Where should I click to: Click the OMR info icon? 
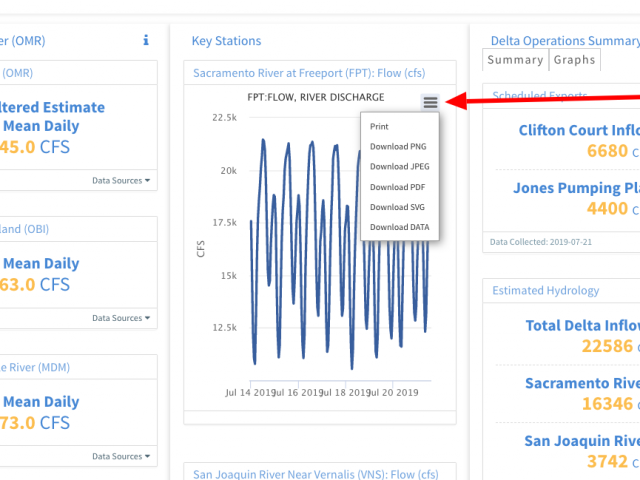[x=146, y=40]
